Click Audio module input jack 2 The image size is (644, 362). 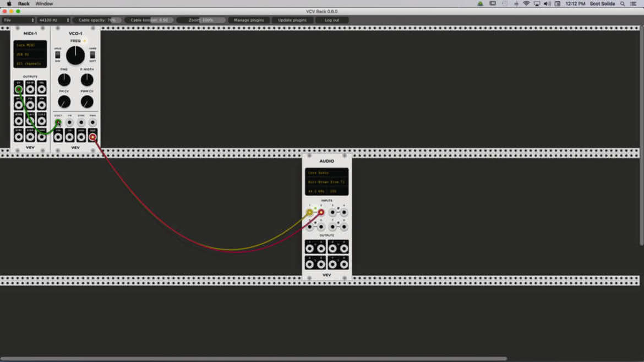321,213
